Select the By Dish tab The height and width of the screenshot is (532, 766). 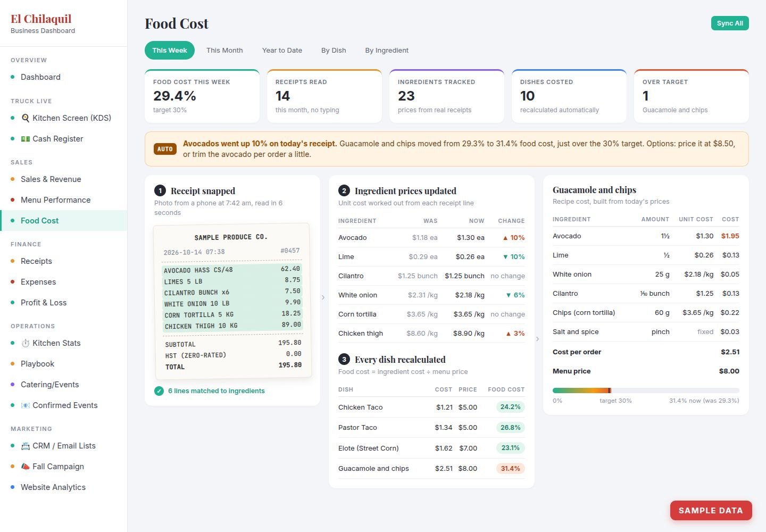[x=334, y=51]
